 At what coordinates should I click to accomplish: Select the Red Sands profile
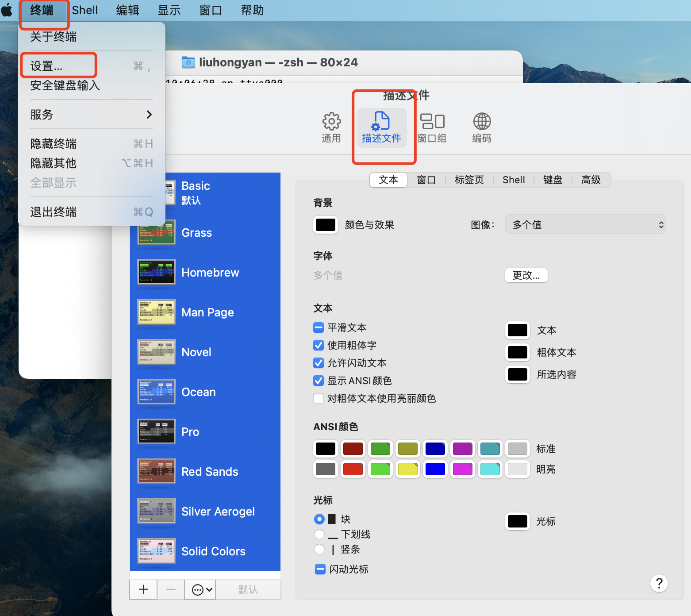pos(205,471)
